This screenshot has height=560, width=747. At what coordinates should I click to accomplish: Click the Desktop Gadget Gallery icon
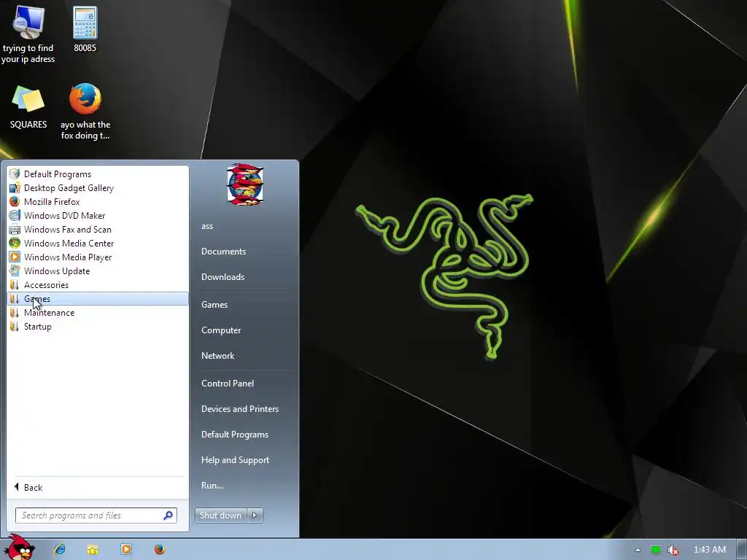tap(15, 187)
